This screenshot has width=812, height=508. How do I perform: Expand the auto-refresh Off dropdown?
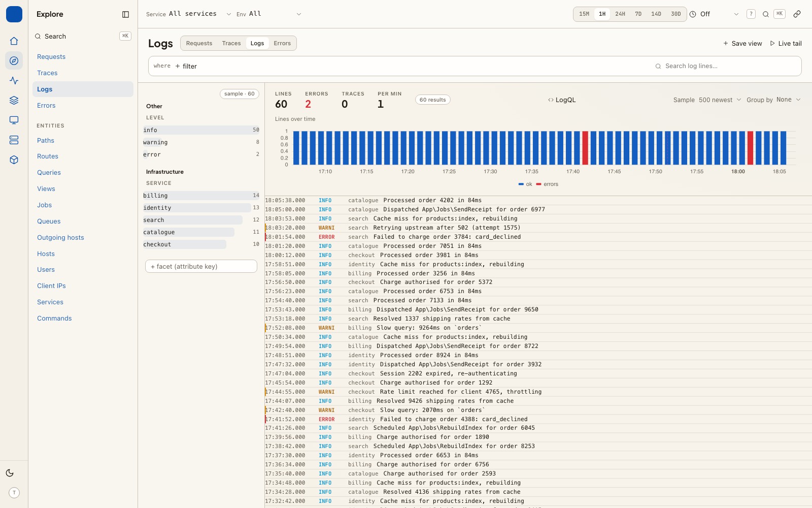click(x=719, y=14)
